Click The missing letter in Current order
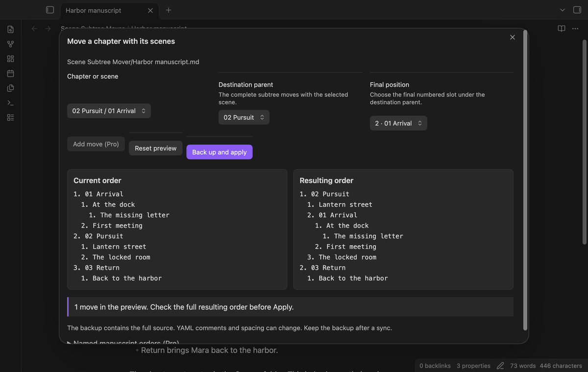588x372 pixels. (135, 215)
